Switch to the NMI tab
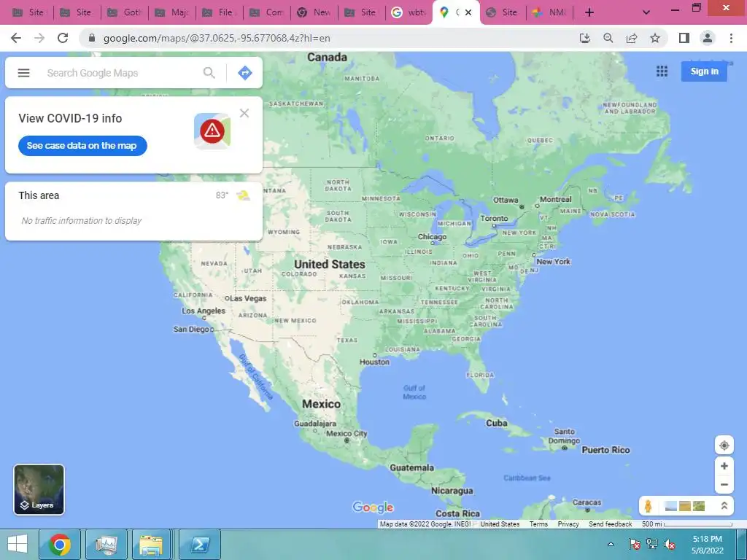The height and width of the screenshot is (560, 747). [x=549, y=12]
